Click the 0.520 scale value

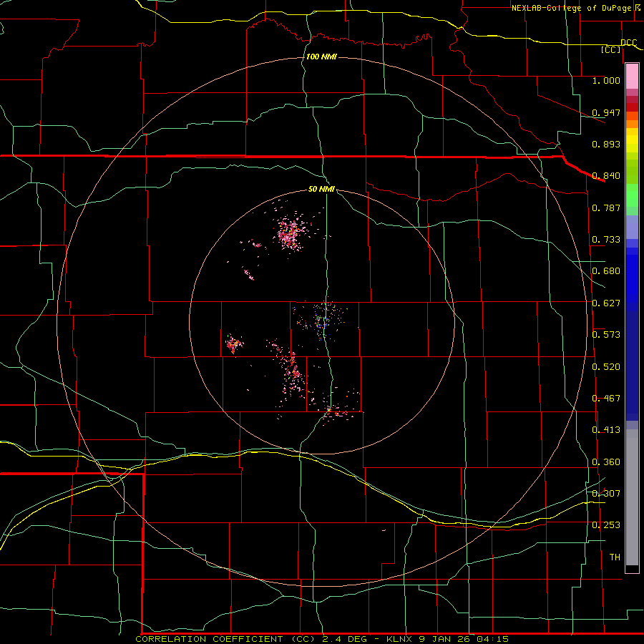pos(606,367)
